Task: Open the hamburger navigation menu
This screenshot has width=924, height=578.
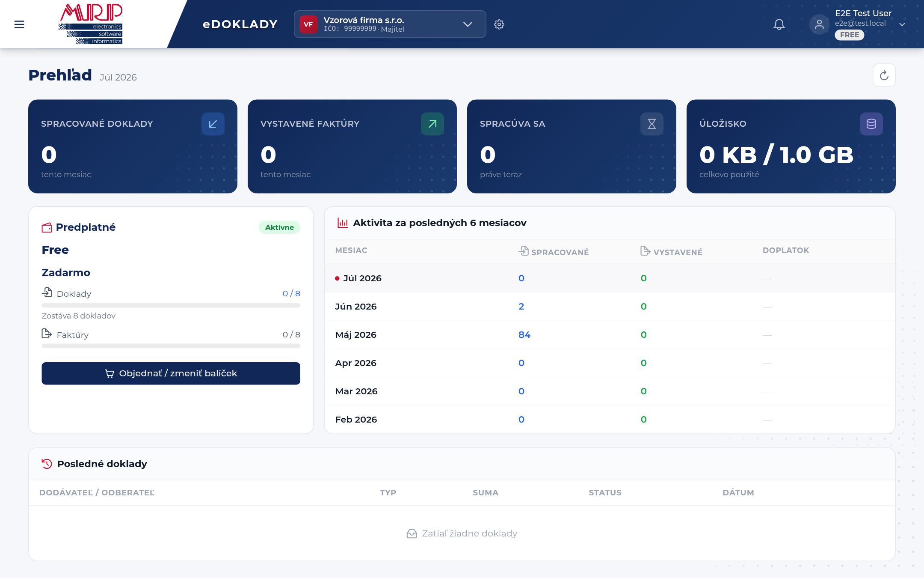Action: [19, 24]
